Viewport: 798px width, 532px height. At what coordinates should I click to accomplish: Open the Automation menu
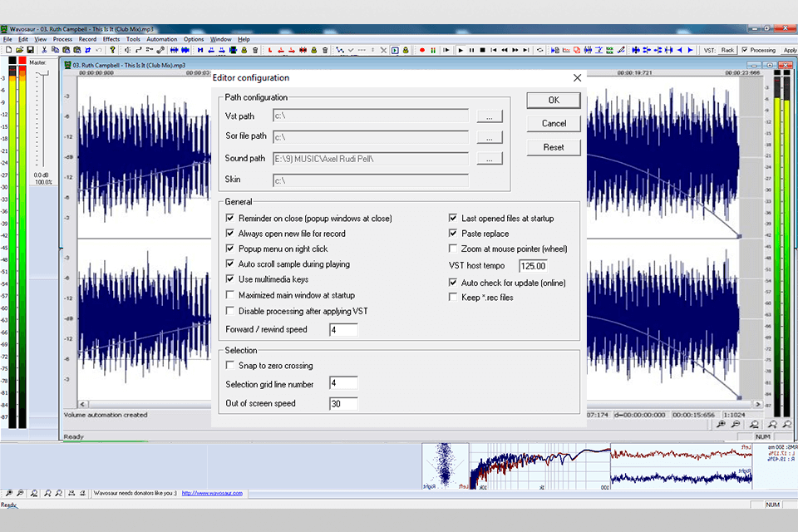[161, 39]
